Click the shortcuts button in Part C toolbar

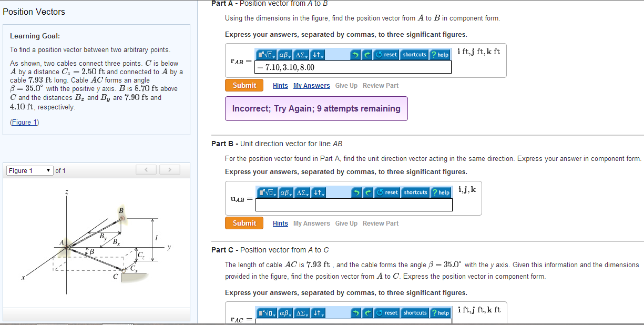coord(415,312)
